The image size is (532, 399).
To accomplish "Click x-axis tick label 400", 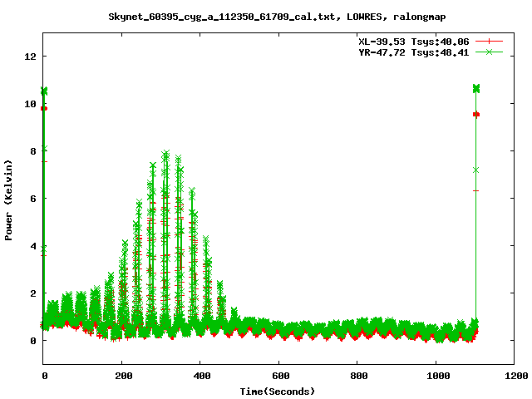I will pos(202,376).
